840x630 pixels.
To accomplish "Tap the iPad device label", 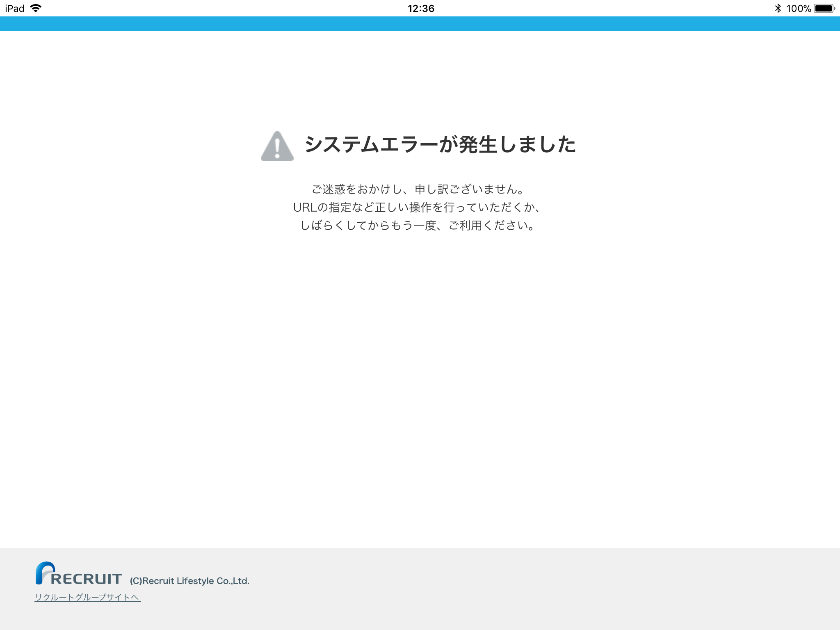I will (x=15, y=8).
